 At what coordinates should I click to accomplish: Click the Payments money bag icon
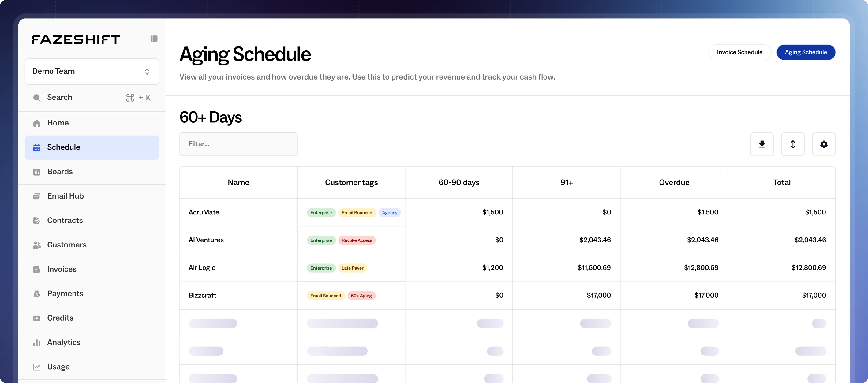pyautogui.click(x=37, y=294)
